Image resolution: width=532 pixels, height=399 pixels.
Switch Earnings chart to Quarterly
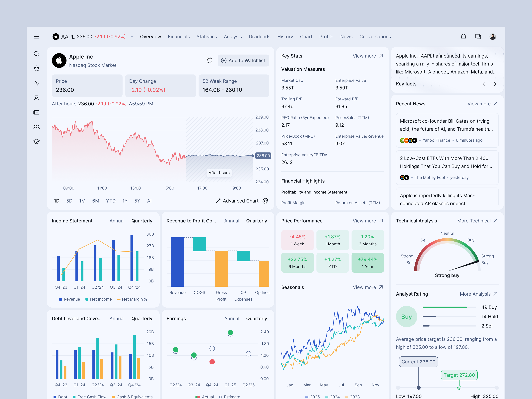click(257, 318)
